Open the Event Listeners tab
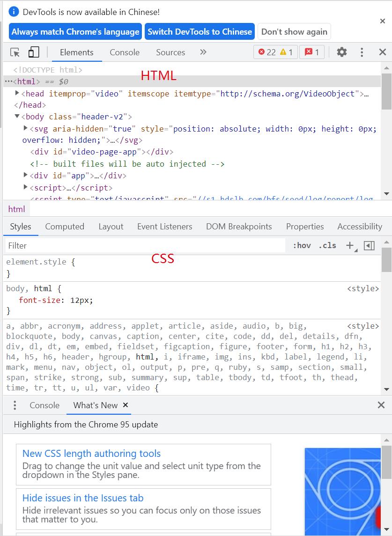Image resolution: width=392 pixels, height=536 pixels. 164,226
